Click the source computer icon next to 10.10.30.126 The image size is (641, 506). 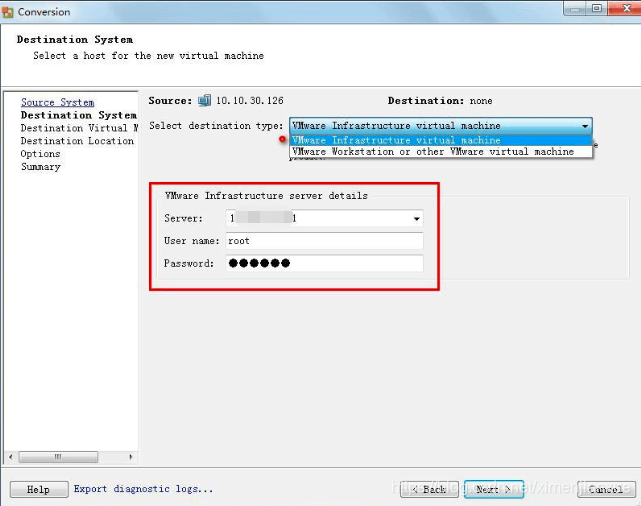[x=204, y=101]
